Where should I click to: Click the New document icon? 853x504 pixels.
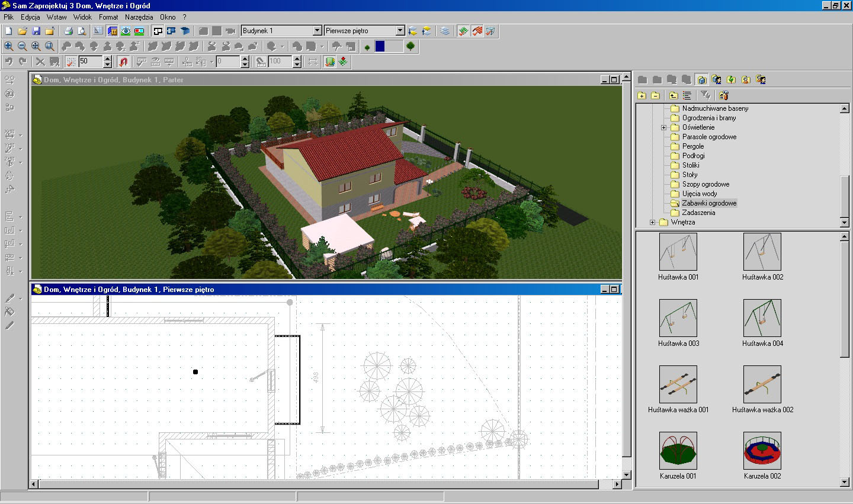[x=9, y=31]
